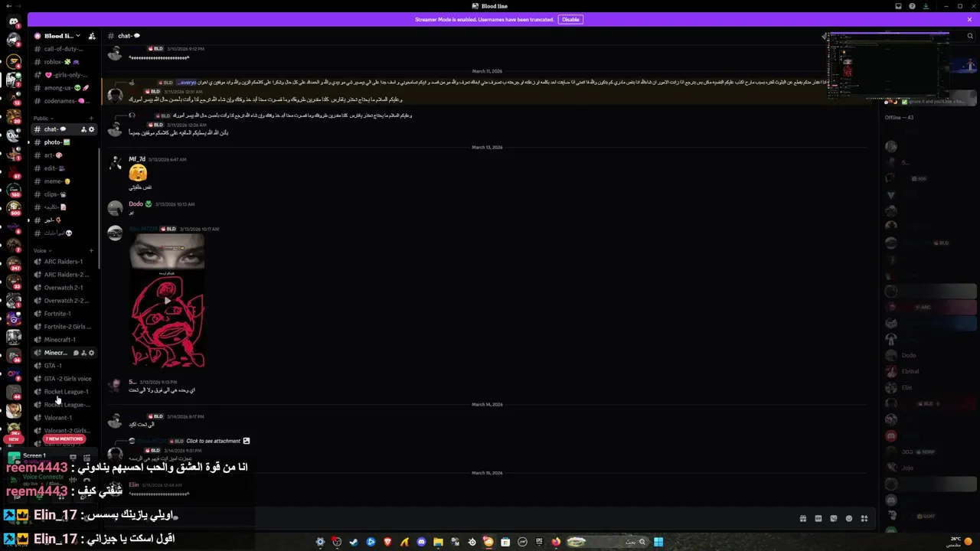Open the call-of-duty text channel
This screenshot has height=551, width=980.
tap(64, 49)
